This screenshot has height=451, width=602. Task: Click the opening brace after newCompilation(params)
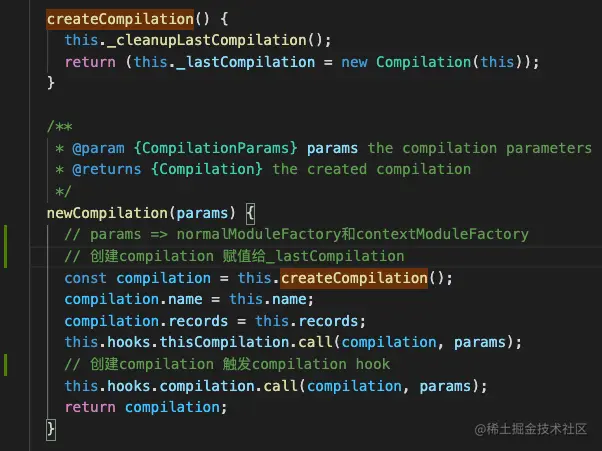tap(250, 213)
